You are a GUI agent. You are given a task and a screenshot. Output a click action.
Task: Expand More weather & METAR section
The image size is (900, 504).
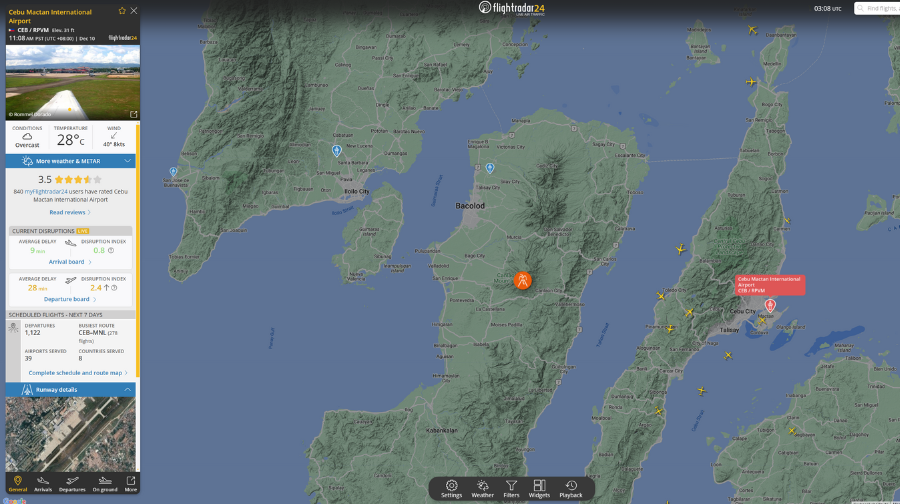(71, 161)
